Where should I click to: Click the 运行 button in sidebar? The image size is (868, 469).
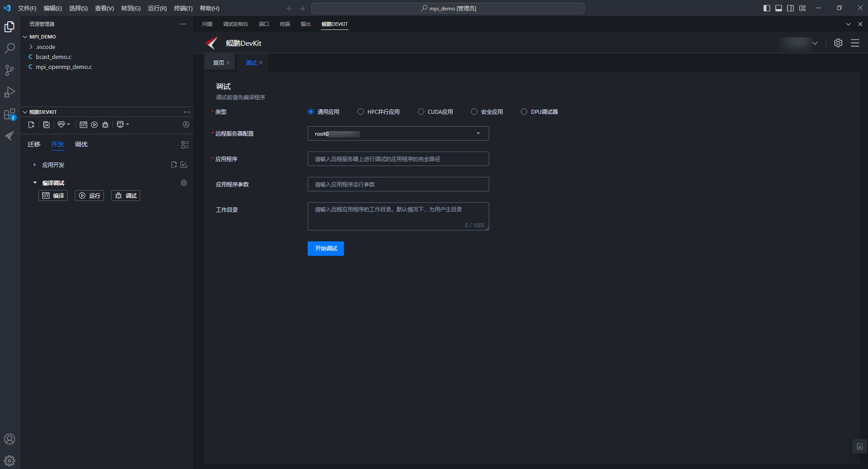[x=89, y=195]
